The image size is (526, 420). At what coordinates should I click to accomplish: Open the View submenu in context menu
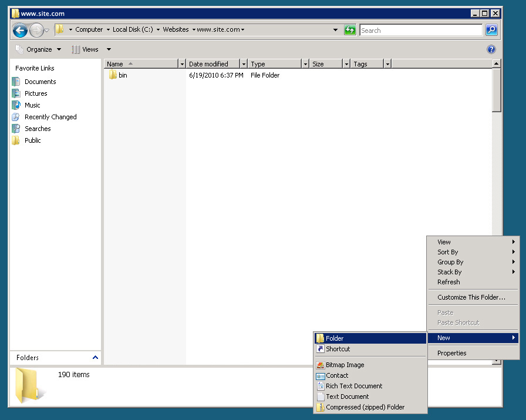click(473, 242)
